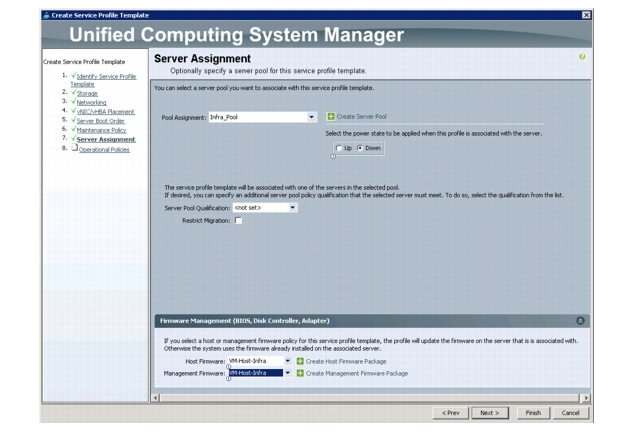The width and height of the screenshot is (640, 434).
Task: Go to Server Boot Order step
Action: [100, 121]
